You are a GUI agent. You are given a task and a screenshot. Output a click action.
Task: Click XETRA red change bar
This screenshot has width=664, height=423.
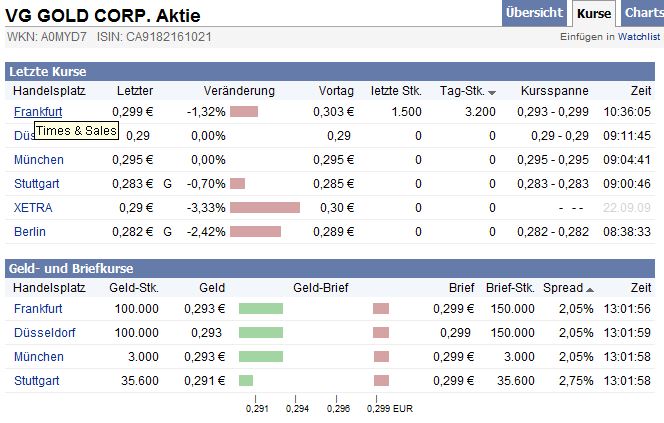click(265, 207)
